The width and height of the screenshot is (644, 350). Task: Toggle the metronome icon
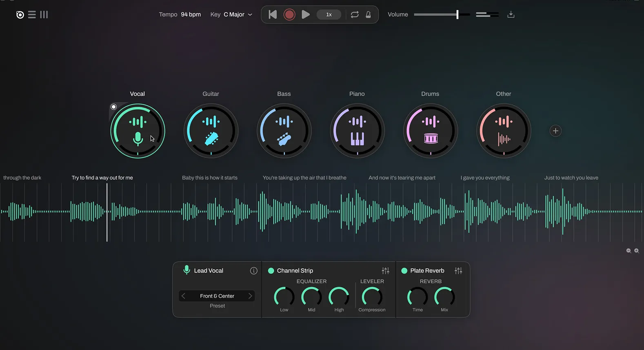pyautogui.click(x=368, y=15)
